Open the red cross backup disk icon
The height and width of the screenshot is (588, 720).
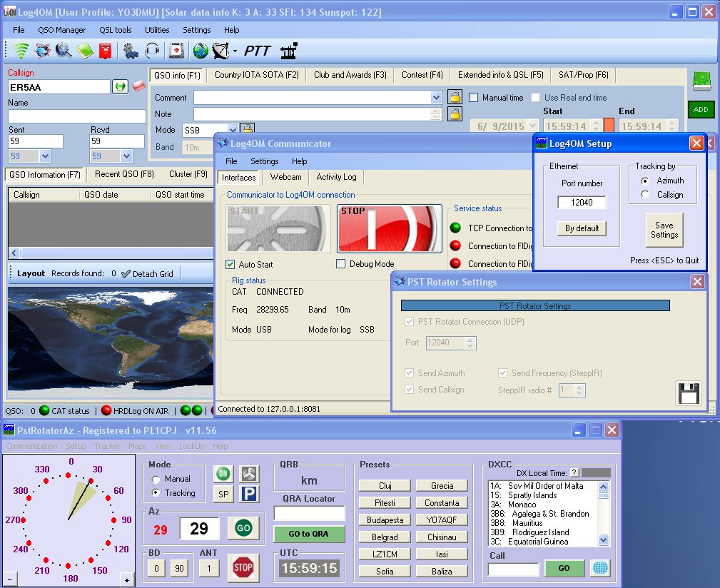(176, 51)
